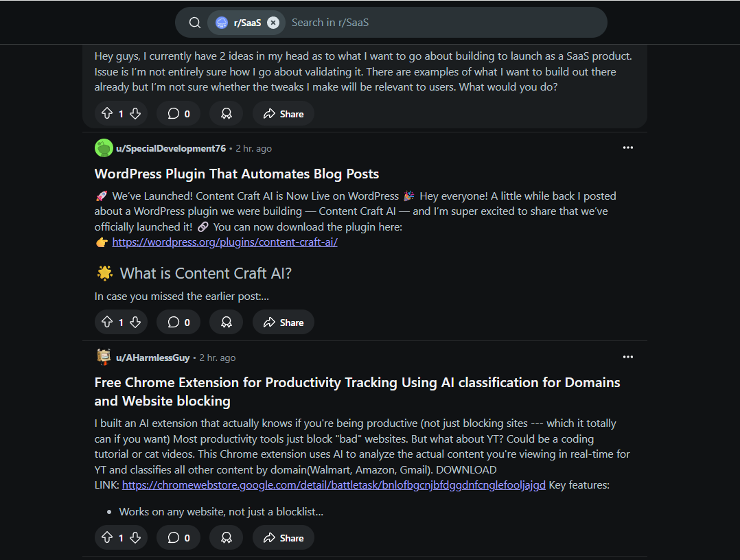
Task: Downvote the Chrome Extension post
Action: 135,538
